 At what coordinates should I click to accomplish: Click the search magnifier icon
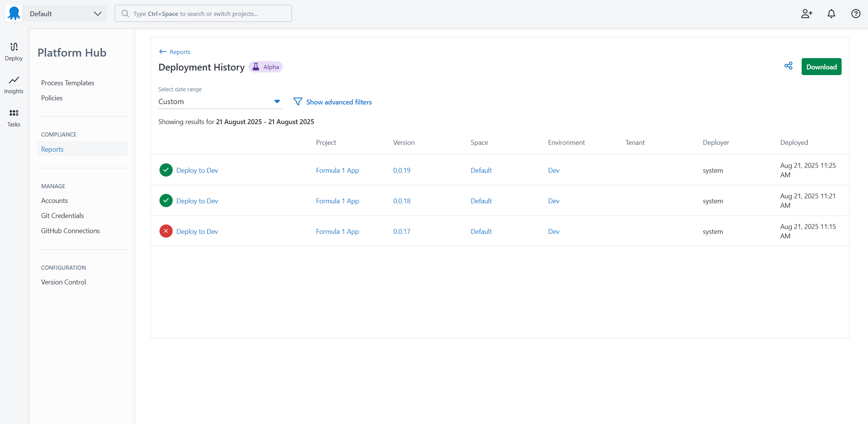pos(125,14)
